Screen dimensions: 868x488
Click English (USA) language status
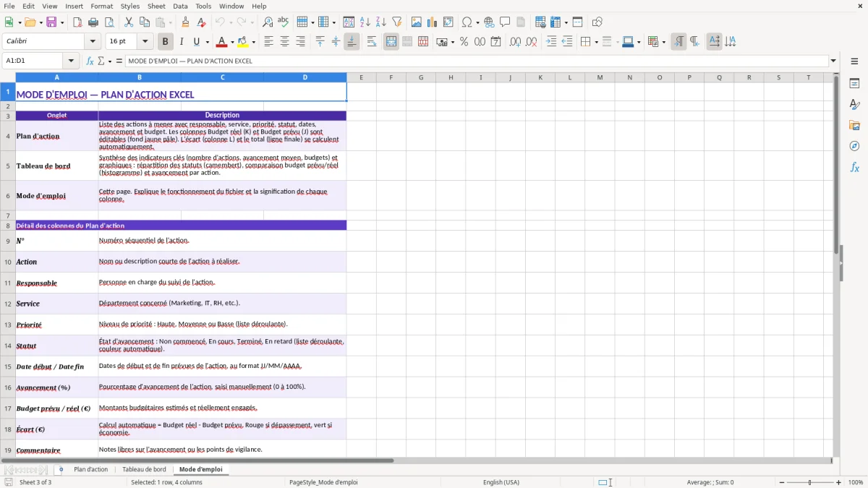click(501, 482)
